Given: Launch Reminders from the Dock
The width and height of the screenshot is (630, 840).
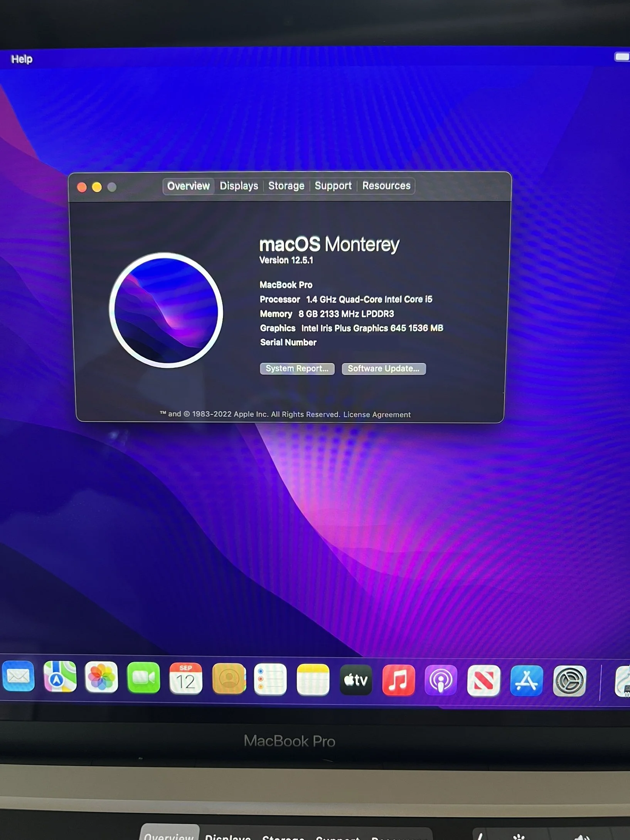Looking at the screenshot, I should point(270,679).
